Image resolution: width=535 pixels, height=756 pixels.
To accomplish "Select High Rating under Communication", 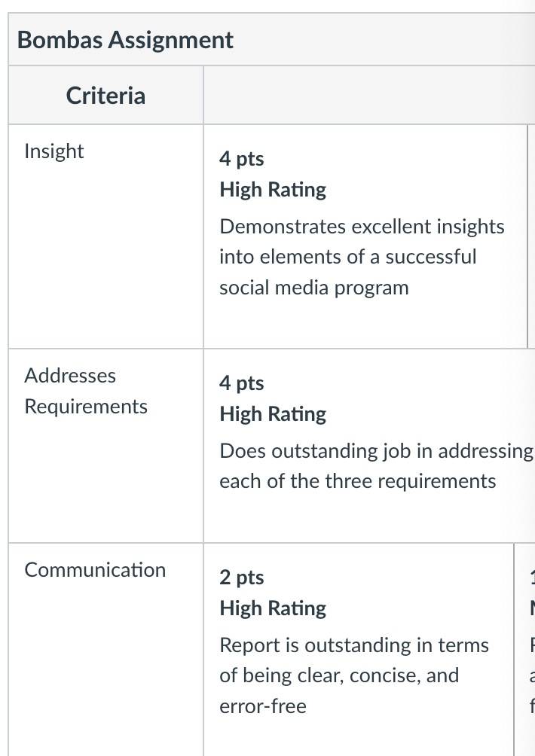I will 273,608.
